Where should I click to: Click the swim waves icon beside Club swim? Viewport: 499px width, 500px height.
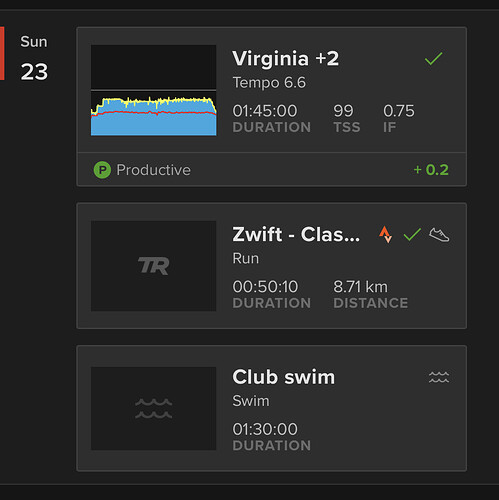point(439,377)
